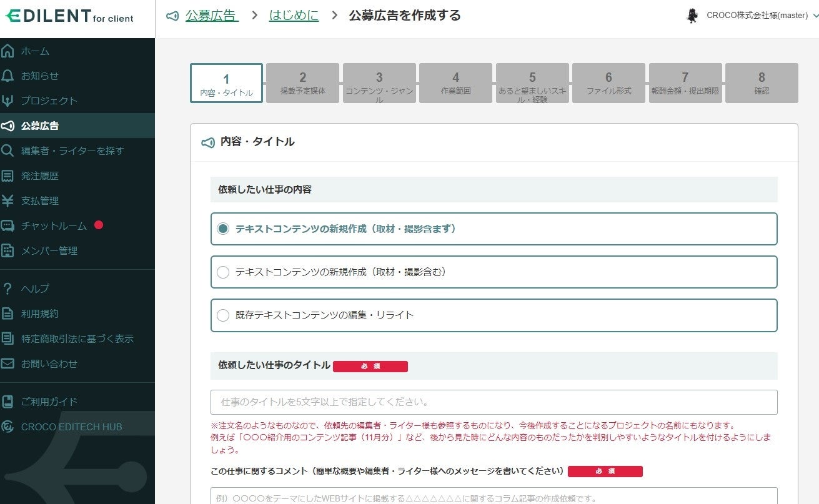Viewport: 819px width, 504px height.
Task: Click the CROCO EDITECH HUB icon
Action: [7, 427]
